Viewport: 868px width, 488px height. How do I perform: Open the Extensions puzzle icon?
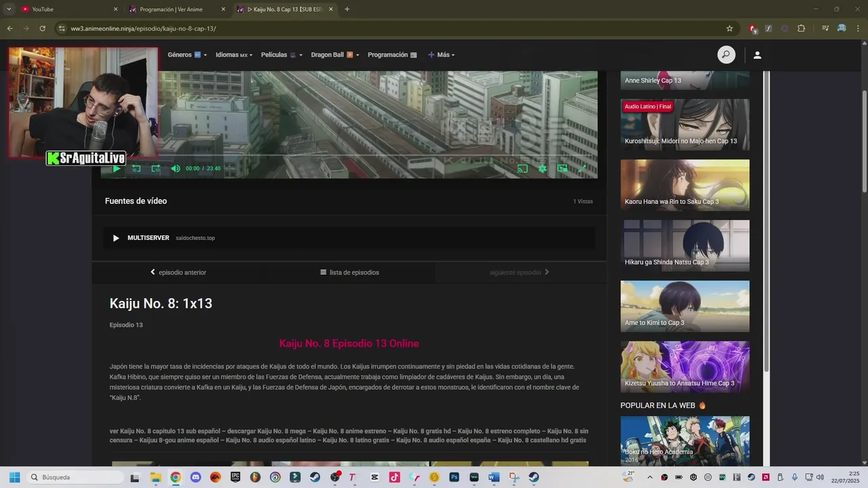(x=801, y=28)
